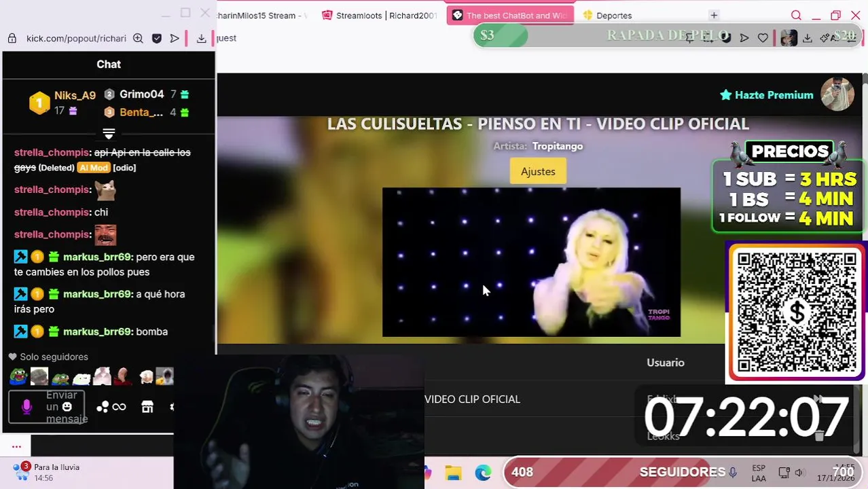This screenshot has height=489, width=868.
Task: Open the Para la lluvia weather widget
Action: (46, 472)
